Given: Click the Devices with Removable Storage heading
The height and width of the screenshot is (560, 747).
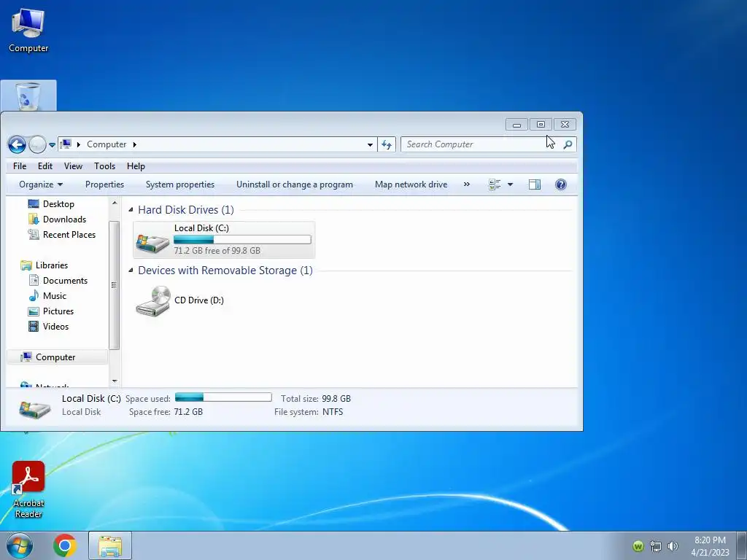Looking at the screenshot, I should tap(225, 271).
